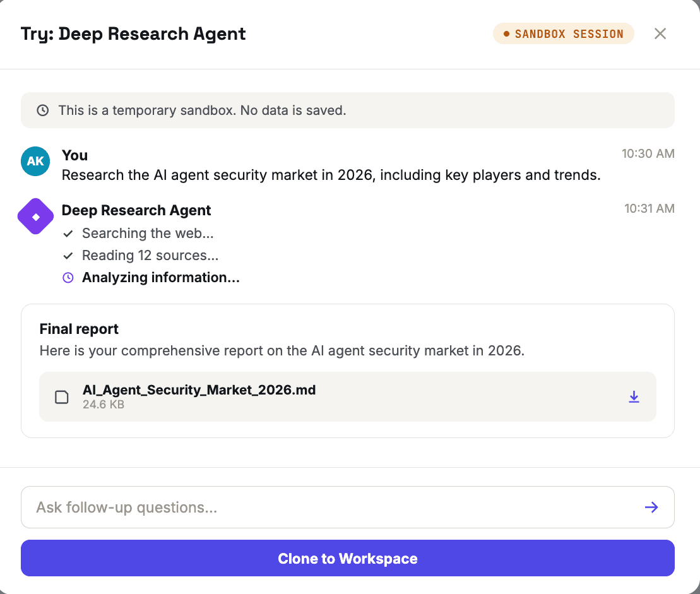Click the Deep Research Agent diamond icon
This screenshot has height=594, width=700.
(36, 217)
